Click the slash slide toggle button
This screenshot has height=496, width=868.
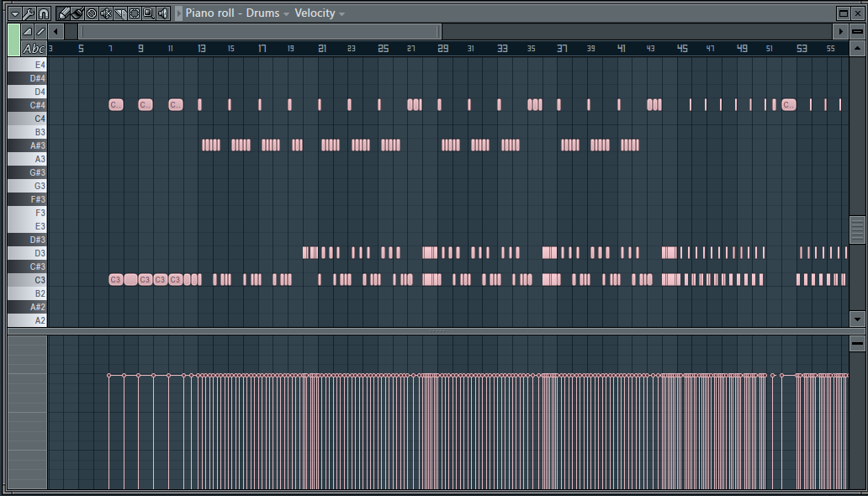[40, 31]
